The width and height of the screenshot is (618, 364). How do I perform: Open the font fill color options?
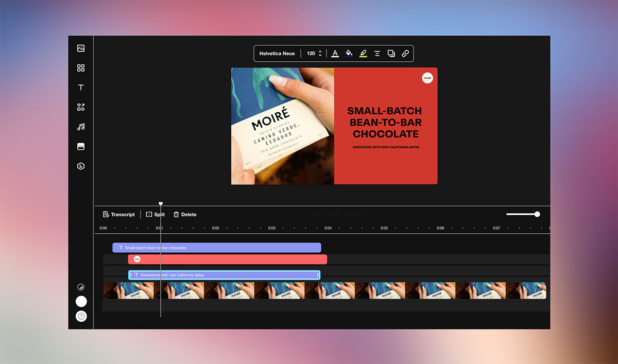tap(349, 53)
